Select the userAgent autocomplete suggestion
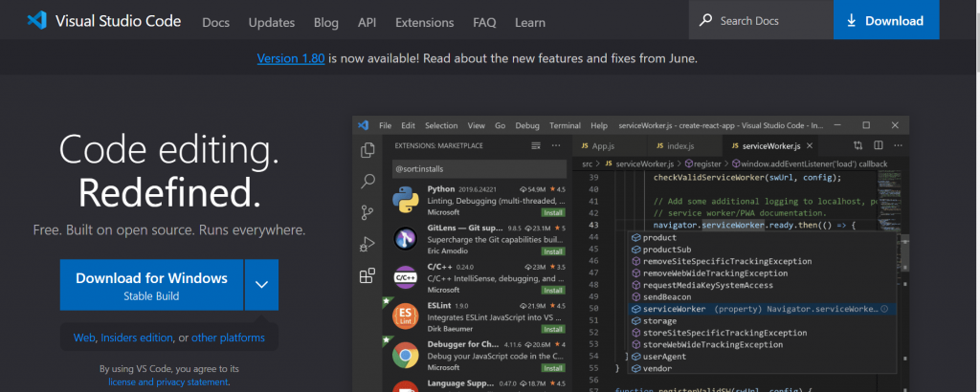Viewport: 980px width, 392px height. tap(762, 357)
